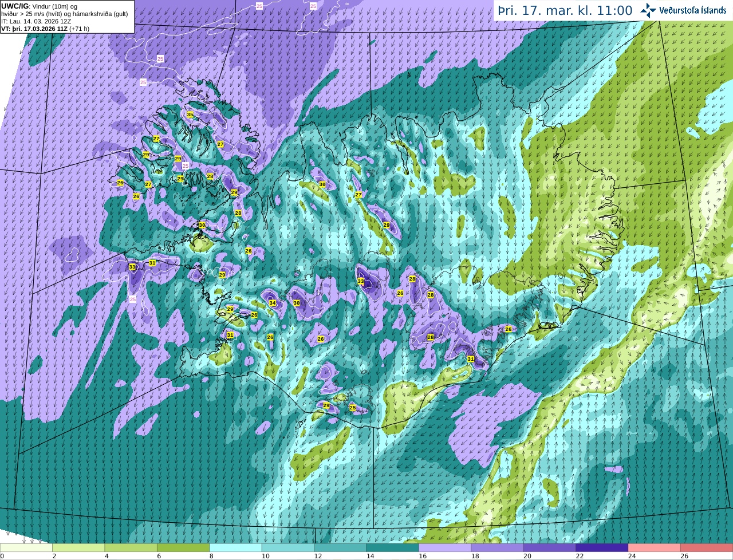Click the legend scale tick label '20'
The image size is (733, 560).
[527, 556]
